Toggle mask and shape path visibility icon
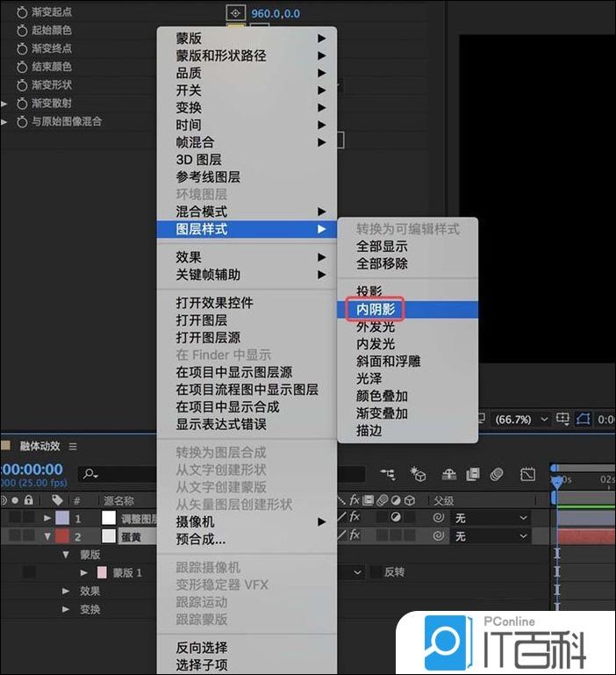The image size is (616, 675). (583, 419)
